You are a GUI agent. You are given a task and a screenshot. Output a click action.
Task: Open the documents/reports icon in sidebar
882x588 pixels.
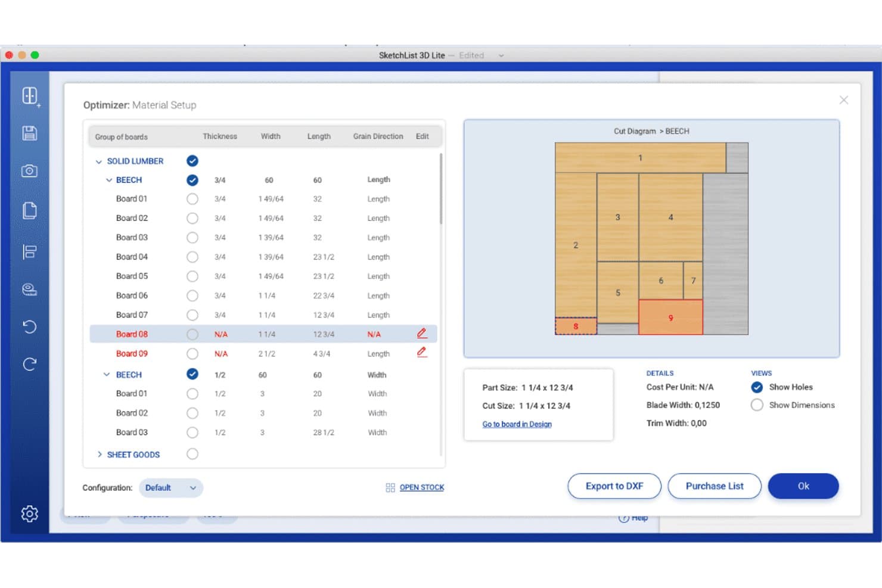(x=30, y=210)
